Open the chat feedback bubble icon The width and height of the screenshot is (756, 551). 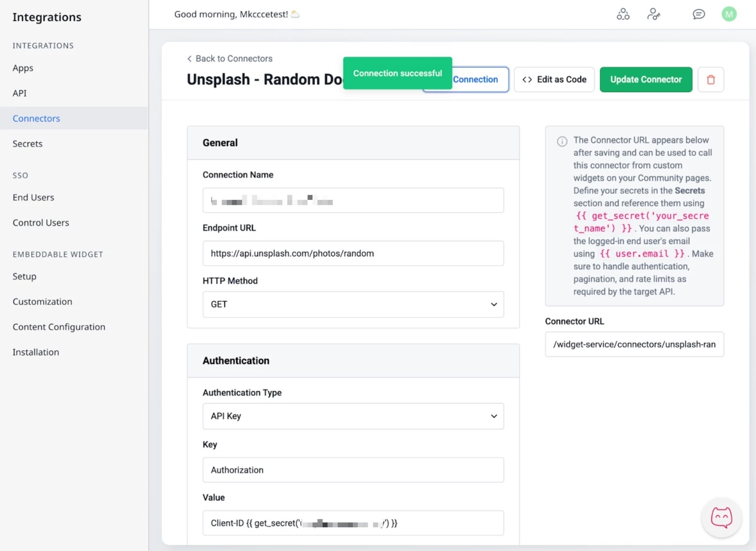698,14
